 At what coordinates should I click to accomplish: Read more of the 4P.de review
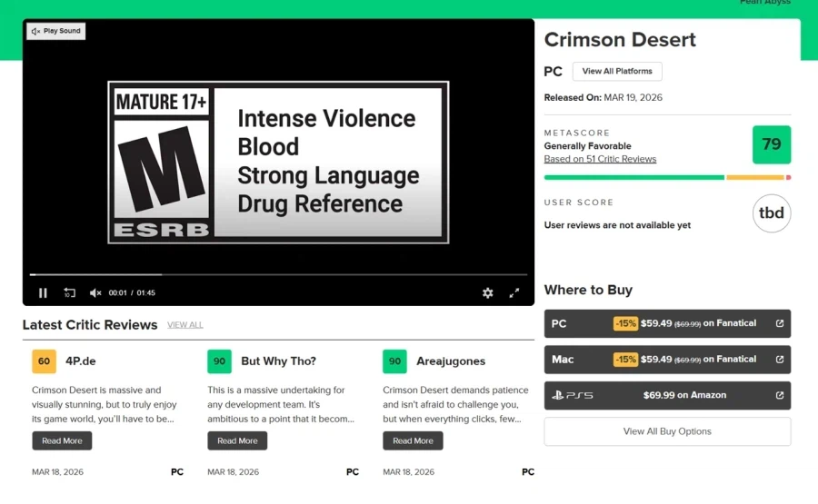[62, 440]
